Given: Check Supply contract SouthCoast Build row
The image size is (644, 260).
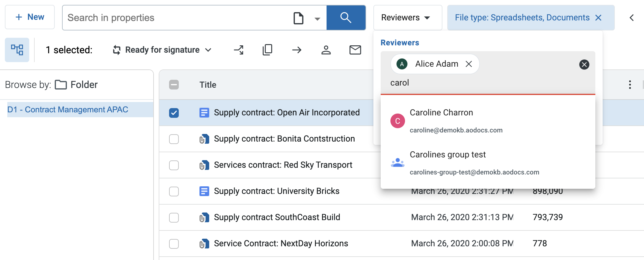Looking at the screenshot, I should pyautogui.click(x=174, y=218).
